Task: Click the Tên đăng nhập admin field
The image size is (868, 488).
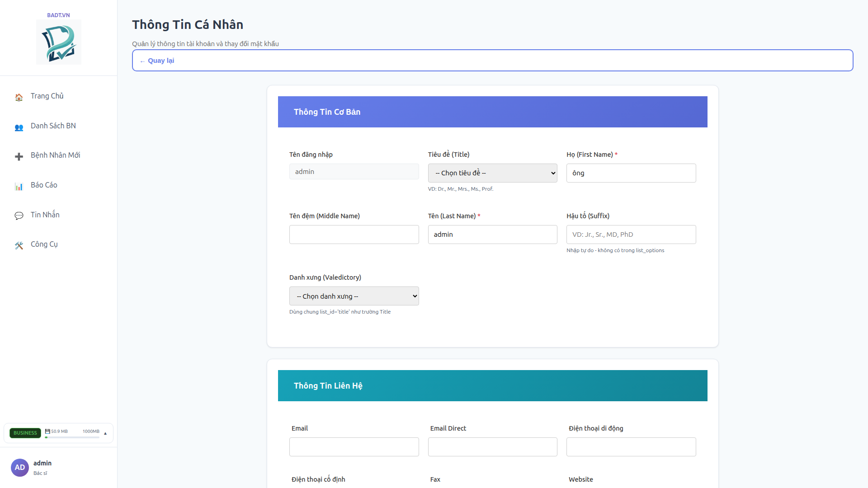Action: [x=354, y=172]
